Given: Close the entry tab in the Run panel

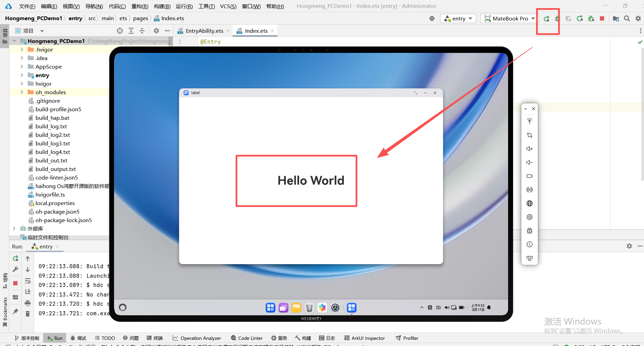Looking at the screenshot, I should (57, 247).
